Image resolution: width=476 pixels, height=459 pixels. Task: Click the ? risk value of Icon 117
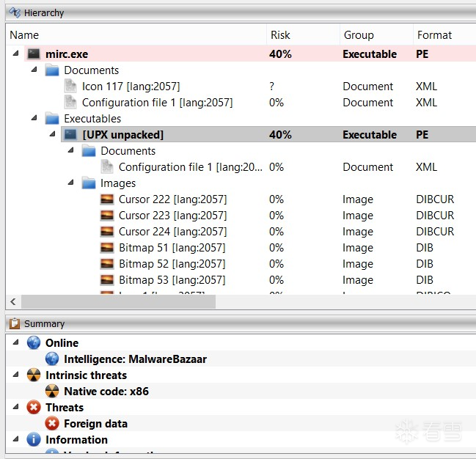point(271,87)
